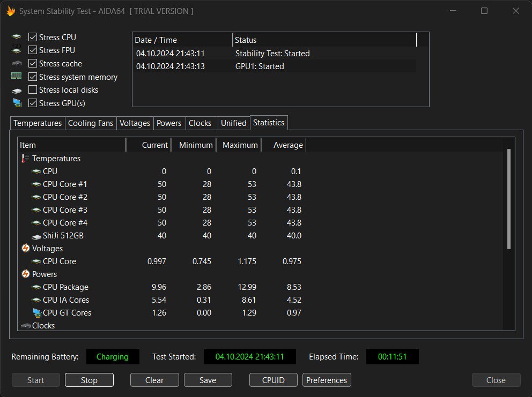
Task: Click the GPU icon of CPU GT Cores row
Action: [36, 313]
